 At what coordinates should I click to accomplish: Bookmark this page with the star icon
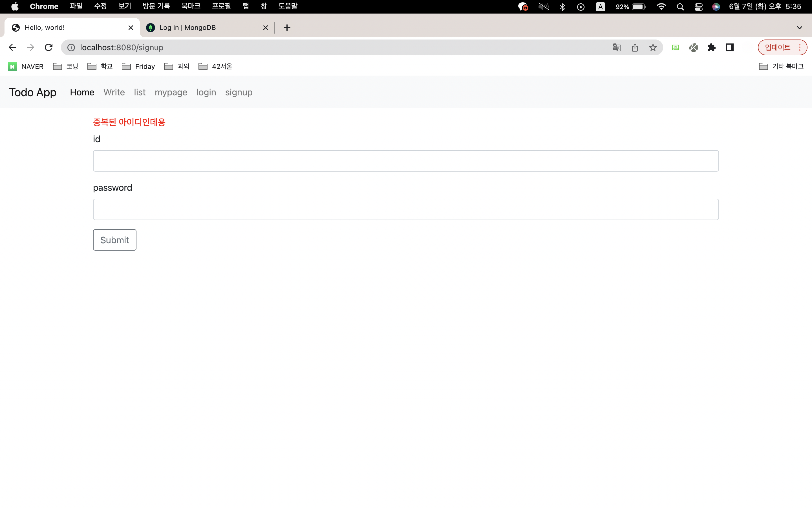653,47
